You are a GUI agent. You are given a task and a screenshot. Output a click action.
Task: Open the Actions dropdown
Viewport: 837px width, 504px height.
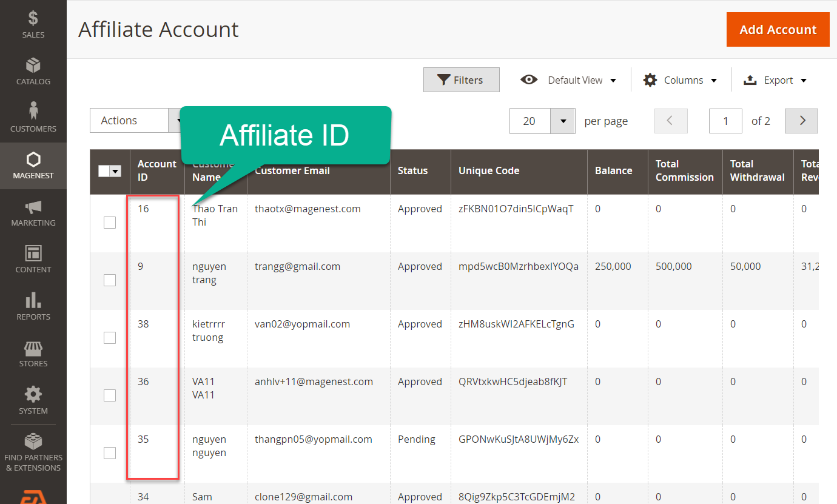click(136, 120)
